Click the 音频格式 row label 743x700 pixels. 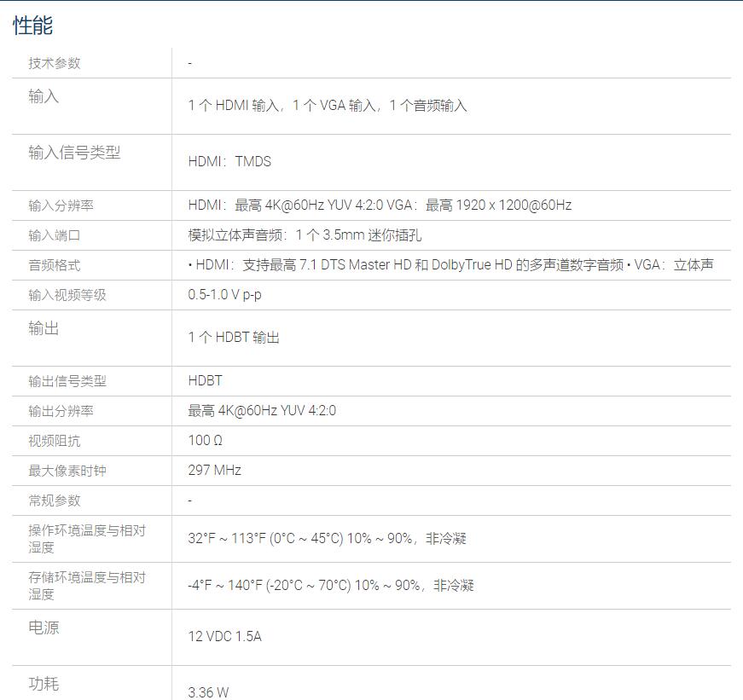[55, 265]
